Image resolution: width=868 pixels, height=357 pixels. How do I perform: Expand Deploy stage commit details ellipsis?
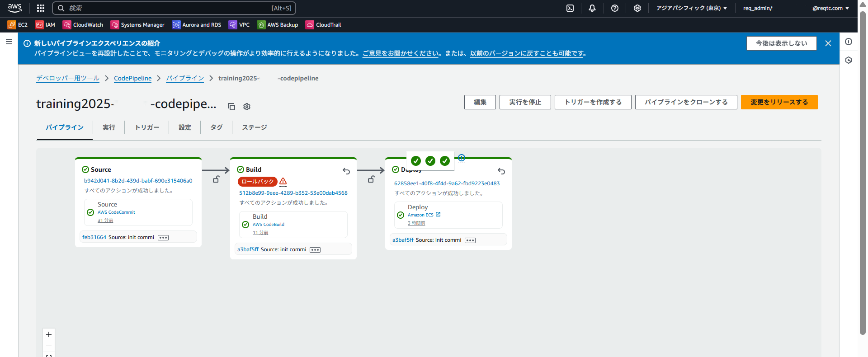(x=470, y=240)
